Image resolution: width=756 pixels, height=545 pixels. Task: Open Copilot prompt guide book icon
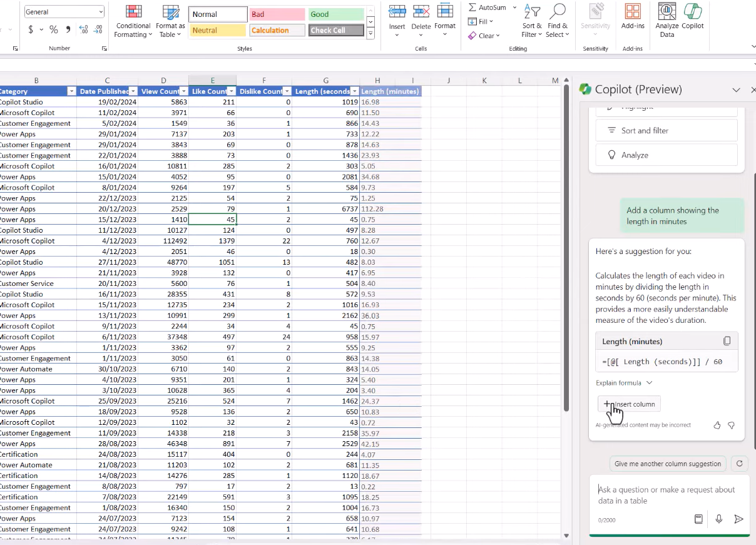pyautogui.click(x=699, y=519)
